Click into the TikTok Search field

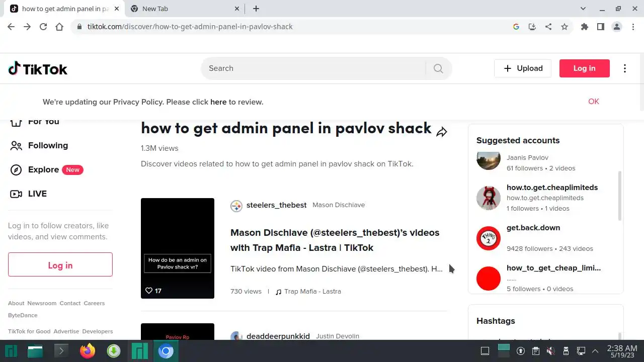pos(313,68)
